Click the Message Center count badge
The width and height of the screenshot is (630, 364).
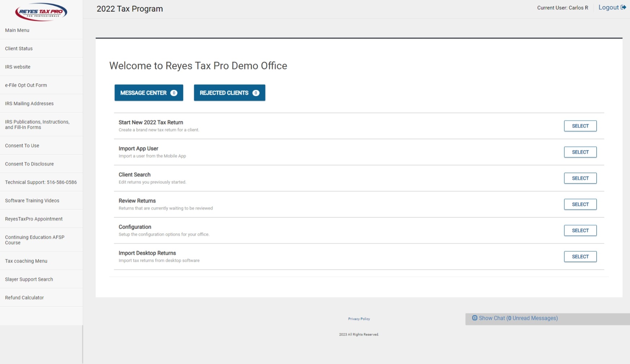pos(174,93)
